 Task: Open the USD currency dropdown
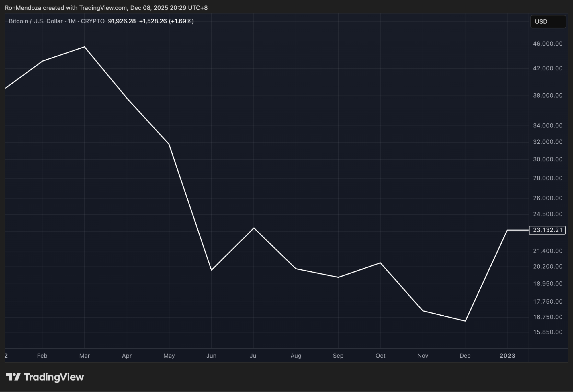point(548,22)
